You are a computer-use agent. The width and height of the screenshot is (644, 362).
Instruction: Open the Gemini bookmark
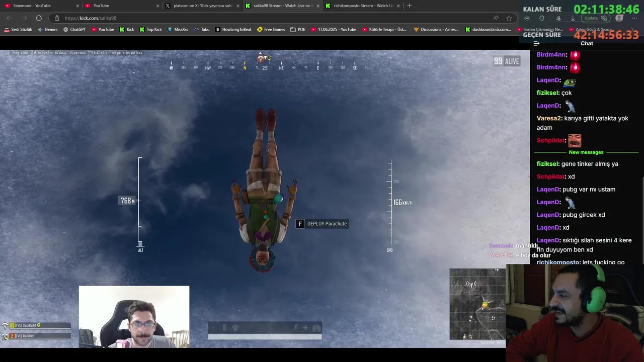point(48,30)
